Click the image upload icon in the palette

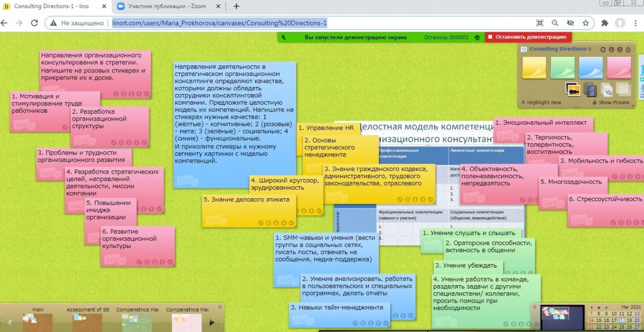pos(573,90)
